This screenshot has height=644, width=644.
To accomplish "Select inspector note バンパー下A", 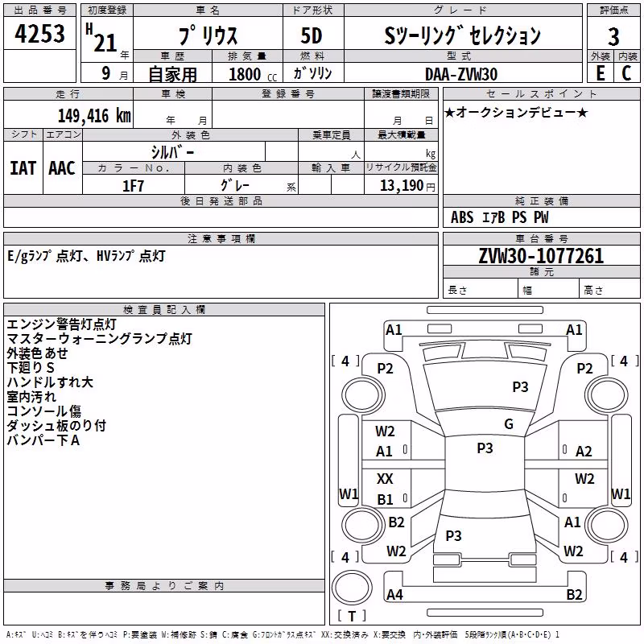I will 43,440.
